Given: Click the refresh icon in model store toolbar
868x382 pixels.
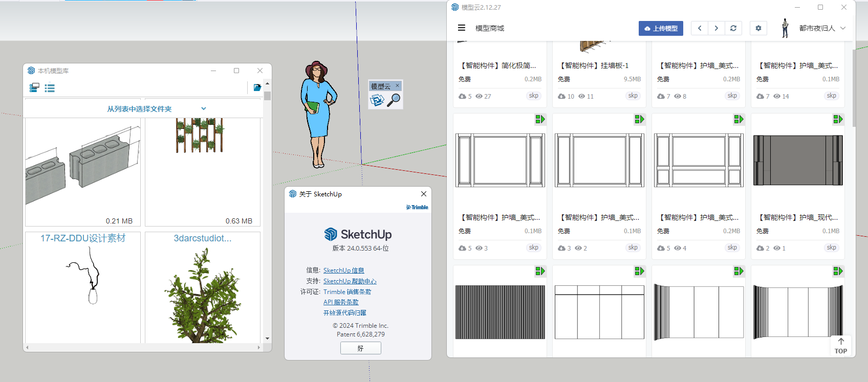Looking at the screenshot, I should (x=733, y=28).
